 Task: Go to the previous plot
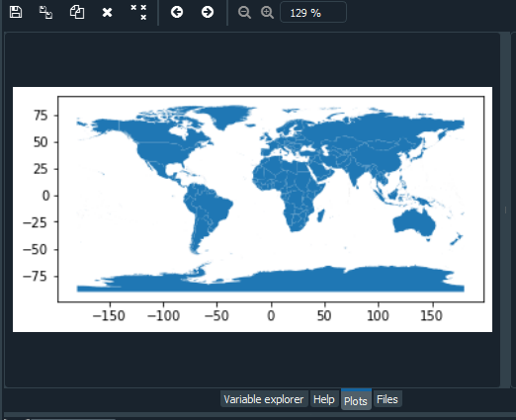pos(177,13)
